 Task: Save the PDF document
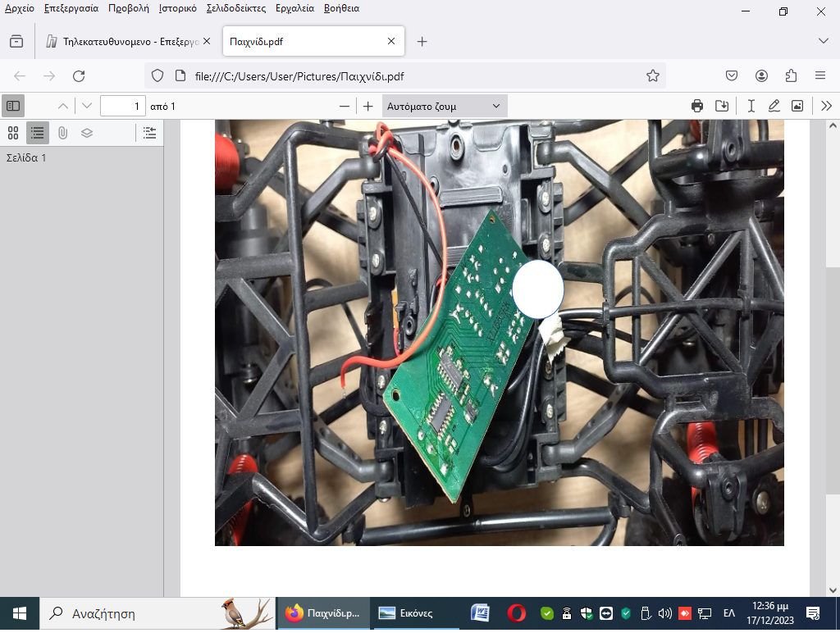[722, 106]
